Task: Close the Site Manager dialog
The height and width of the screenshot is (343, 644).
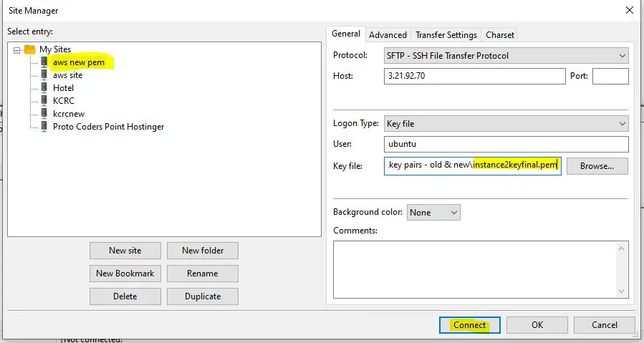Action: click(629, 10)
